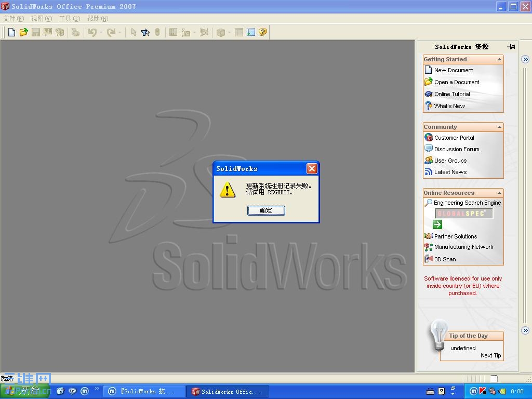The height and width of the screenshot is (399, 532).
Task: Click the keyboard language bar tray icon
Action: tap(430, 392)
